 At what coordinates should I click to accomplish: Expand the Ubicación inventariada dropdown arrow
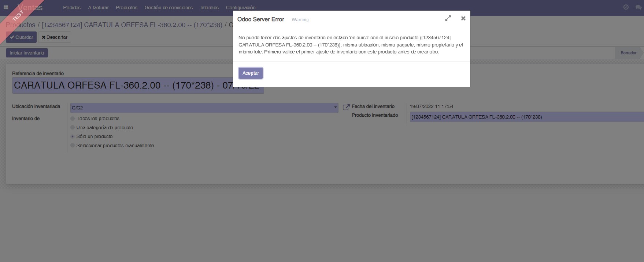tap(335, 108)
